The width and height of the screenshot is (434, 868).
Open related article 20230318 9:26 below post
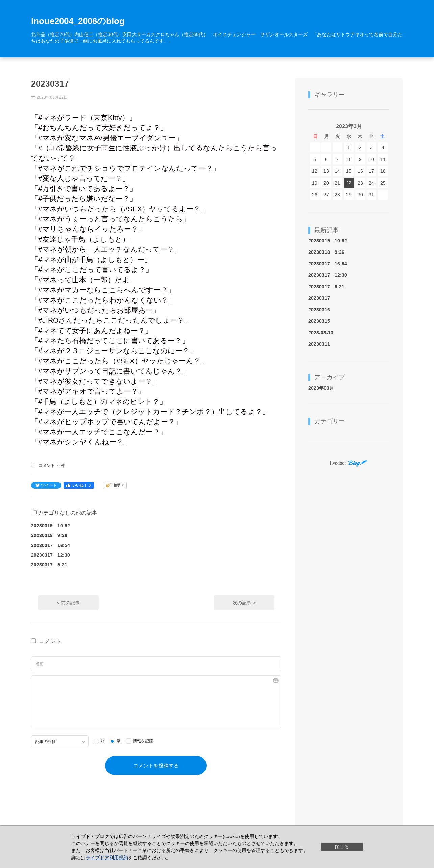49,535
